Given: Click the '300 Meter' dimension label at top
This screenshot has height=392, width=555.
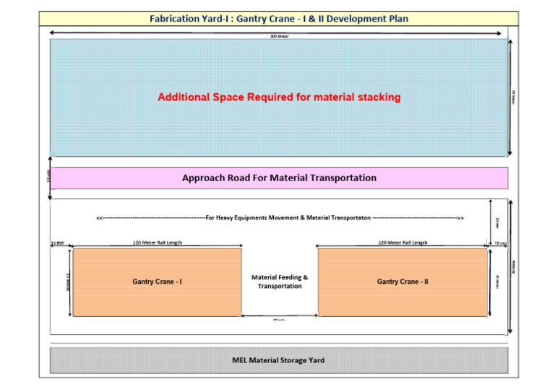Looking at the screenshot, I should (x=280, y=36).
